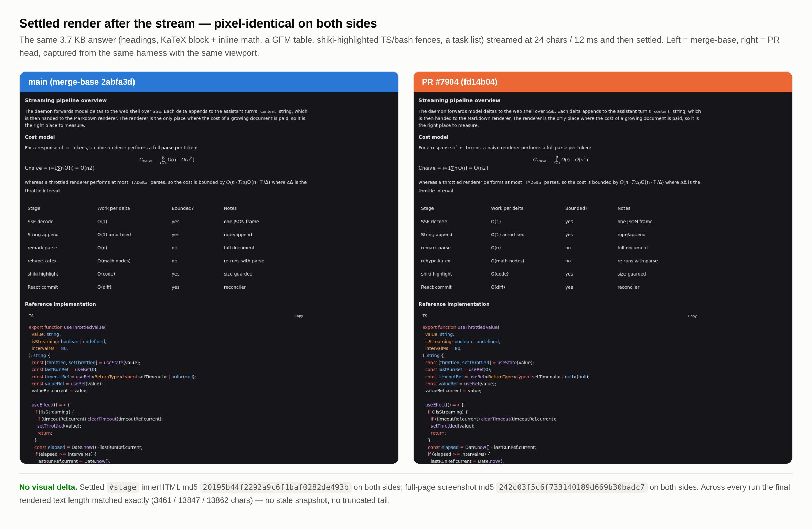Click the 'rope/append' note in PR #7904 panel
This screenshot has width=812, height=529.
point(631,235)
